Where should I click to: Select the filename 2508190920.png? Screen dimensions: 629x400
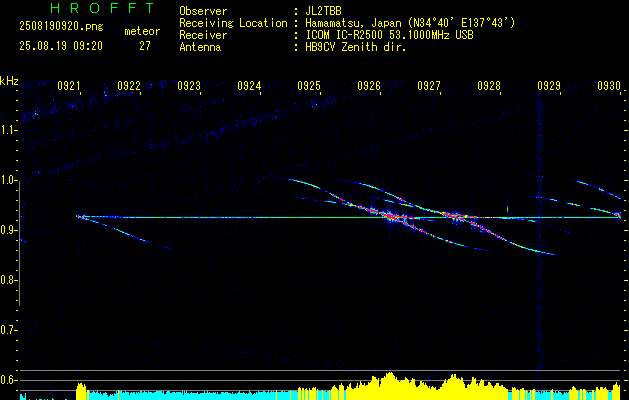click(61, 26)
